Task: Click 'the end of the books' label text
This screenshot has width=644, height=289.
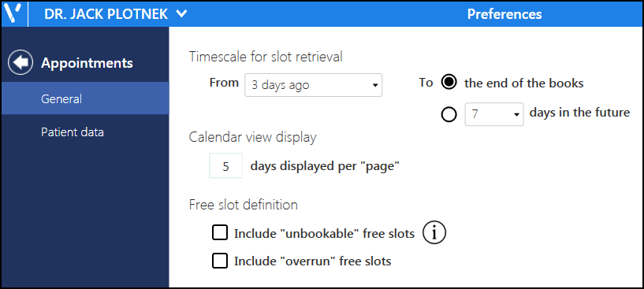Action: click(x=524, y=83)
